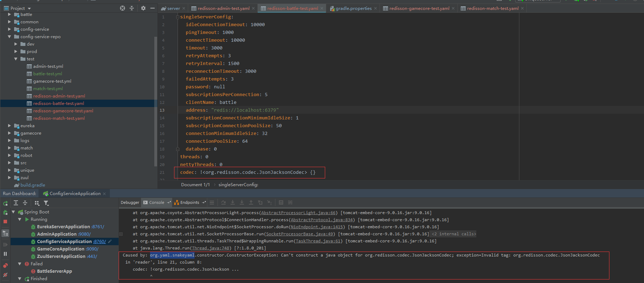Viewport: 644px width, 283px height.
Task: Expand the dev folder
Action: tap(16, 44)
